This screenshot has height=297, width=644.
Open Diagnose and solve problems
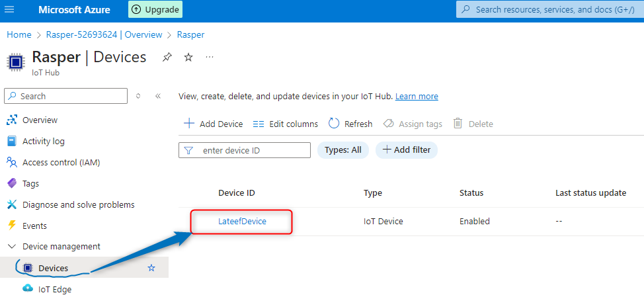[78, 204]
